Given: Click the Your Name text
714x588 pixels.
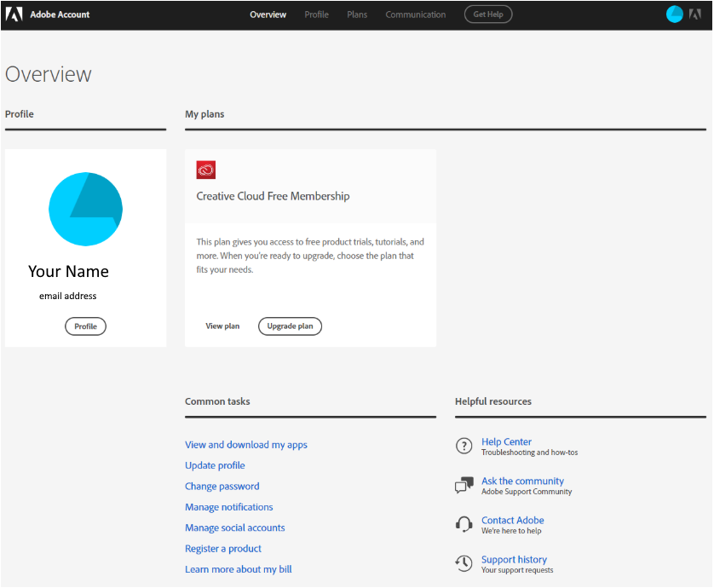Looking at the screenshot, I should coord(68,272).
